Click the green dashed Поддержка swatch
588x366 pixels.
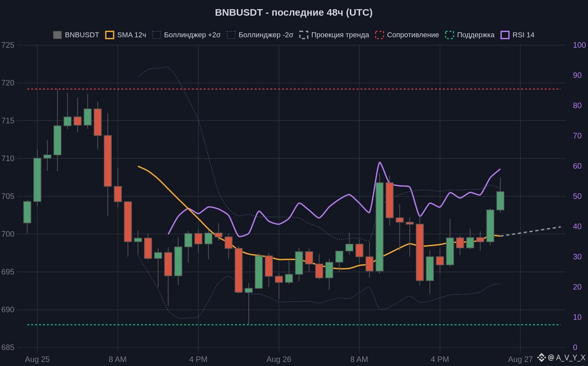(449, 35)
